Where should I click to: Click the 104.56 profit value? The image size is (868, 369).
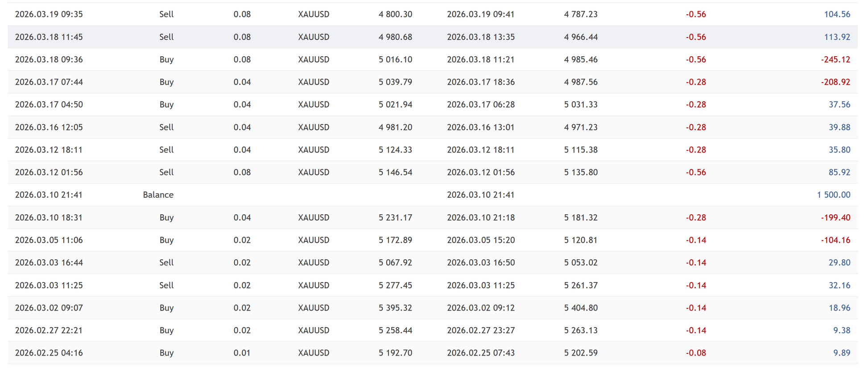click(837, 14)
